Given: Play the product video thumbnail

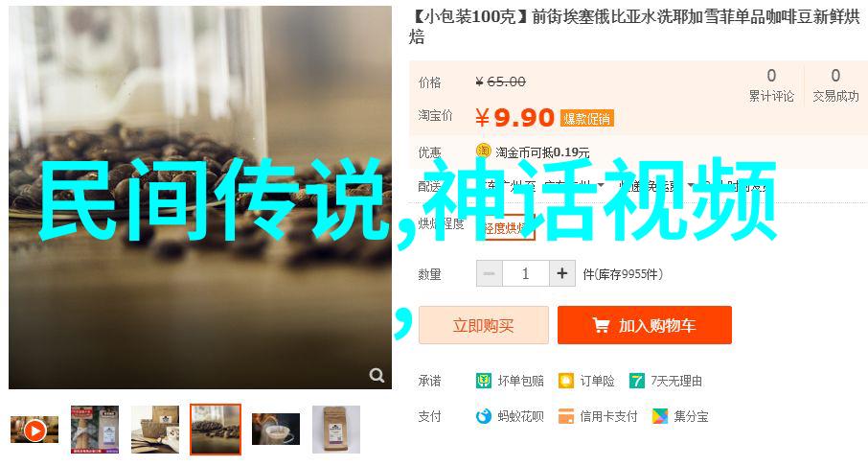Looking at the screenshot, I should [34, 430].
